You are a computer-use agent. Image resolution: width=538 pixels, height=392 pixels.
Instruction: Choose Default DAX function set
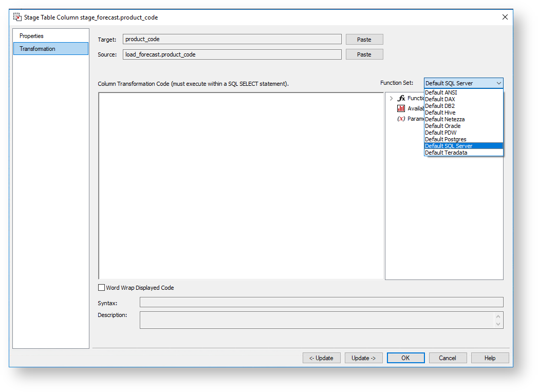[463, 99]
